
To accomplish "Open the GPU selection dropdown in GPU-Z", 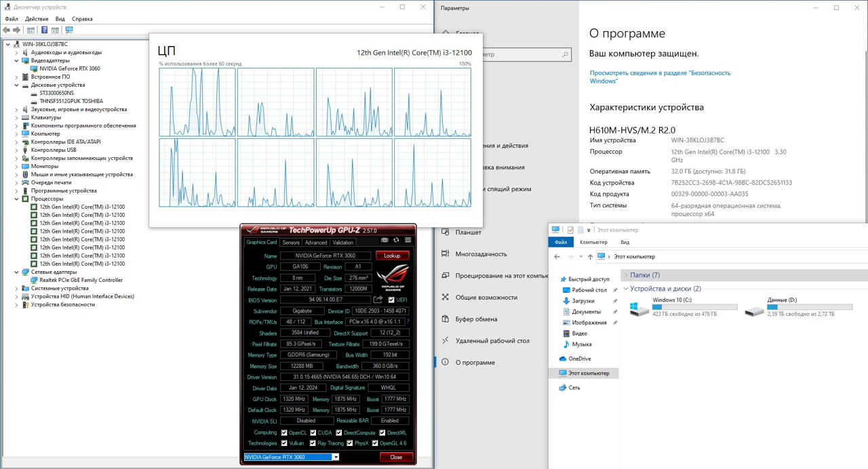I will [x=335, y=457].
